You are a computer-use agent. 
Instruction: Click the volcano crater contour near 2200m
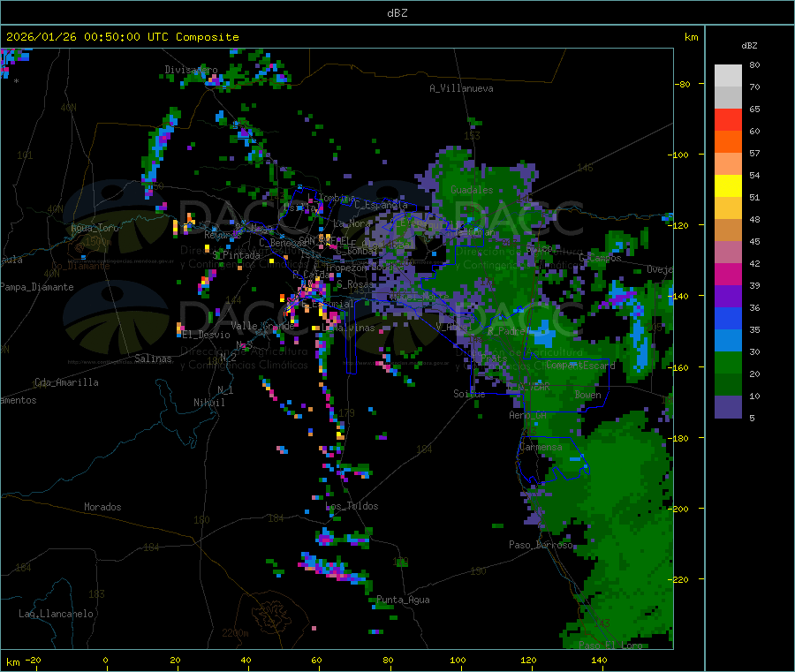point(273,616)
